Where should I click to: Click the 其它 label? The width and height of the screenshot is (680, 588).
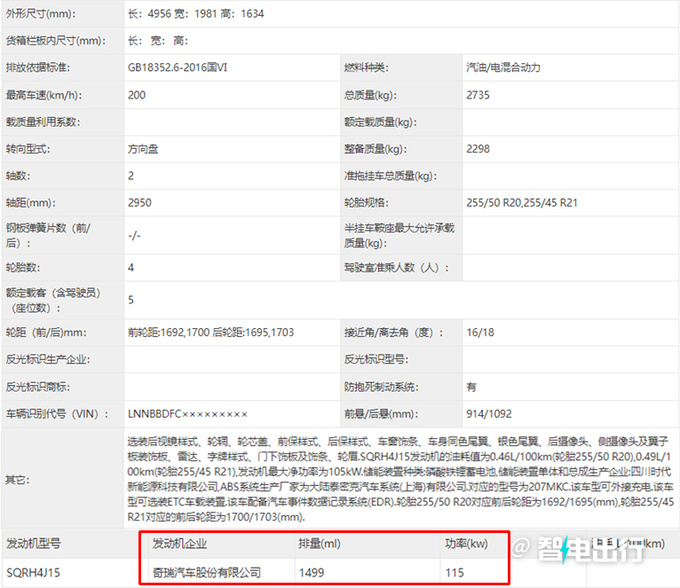click(x=17, y=480)
